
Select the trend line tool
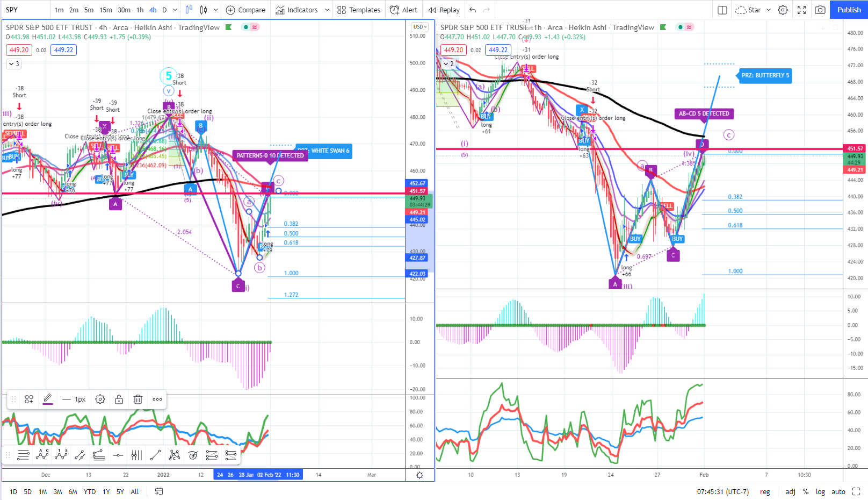click(x=155, y=455)
